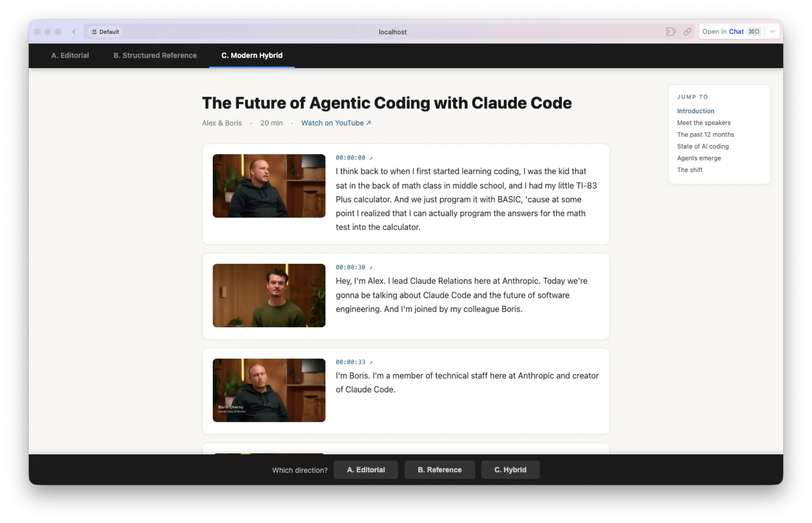The height and width of the screenshot is (523, 812).
Task: Click the extension puzzle icon in toolbar
Action: (671, 32)
